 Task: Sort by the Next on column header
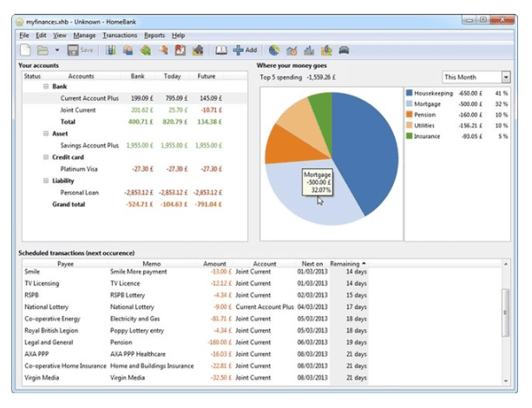(312, 263)
